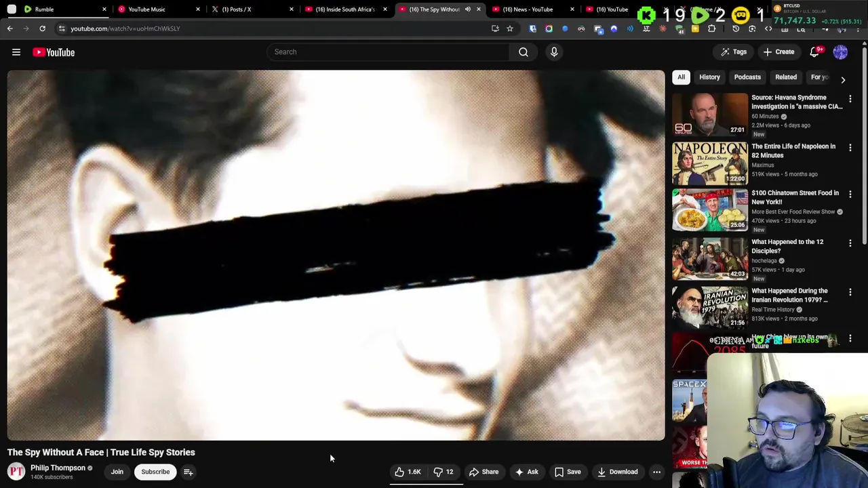Open the Iranian Revolution video thumbnail

pos(710,308)
